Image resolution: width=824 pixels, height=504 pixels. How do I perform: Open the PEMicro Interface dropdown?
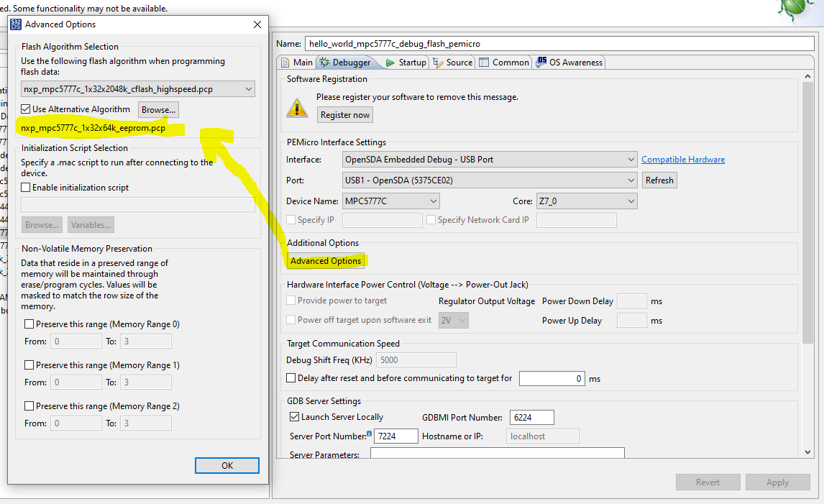[631, 159]
